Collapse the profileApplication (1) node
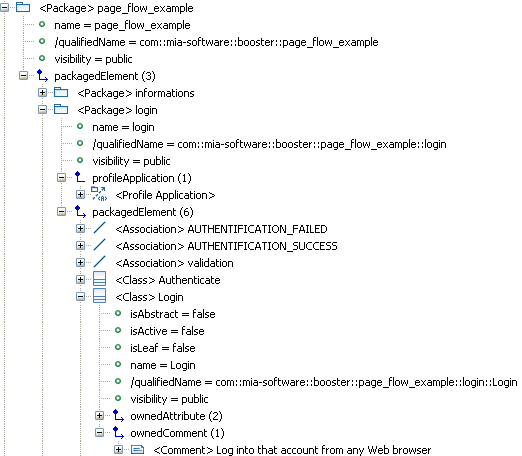This screenshot has height=456, width=522. click(x=61, y=177)
